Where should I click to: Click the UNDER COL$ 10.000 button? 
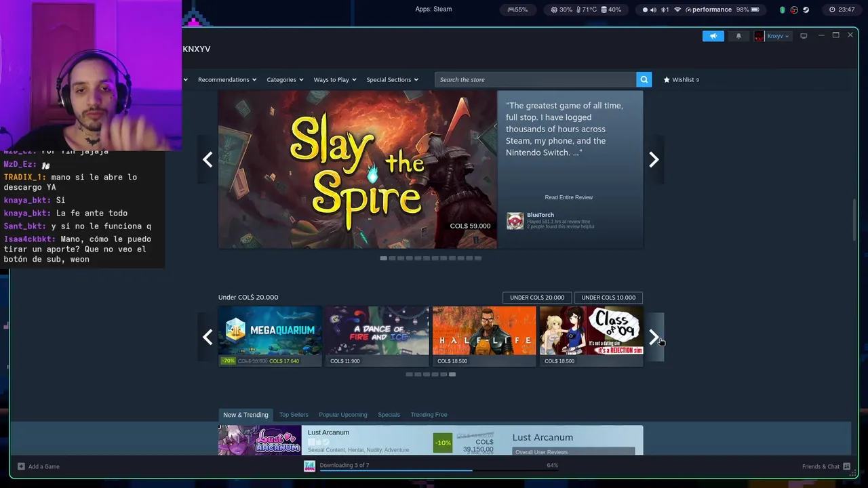608,298
